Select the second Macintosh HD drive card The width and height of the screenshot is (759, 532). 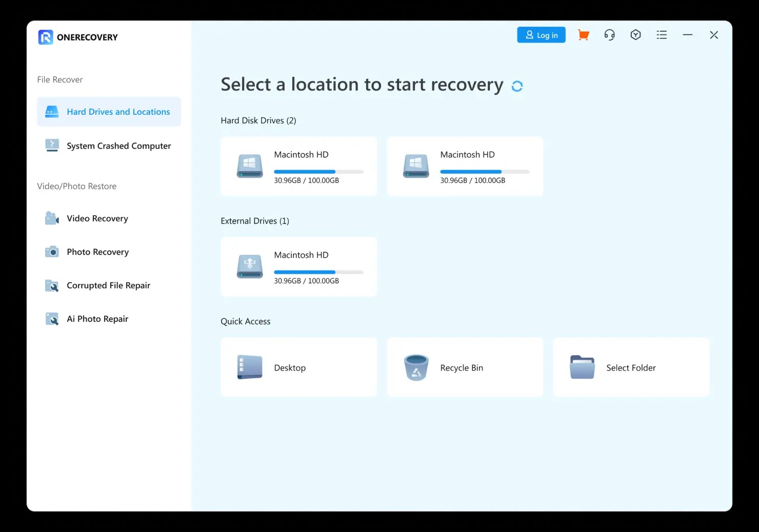coord(465,166)
